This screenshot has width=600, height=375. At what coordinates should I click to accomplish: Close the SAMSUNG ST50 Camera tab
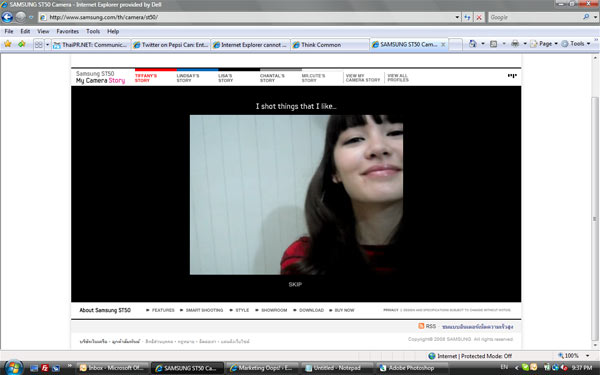443,45
